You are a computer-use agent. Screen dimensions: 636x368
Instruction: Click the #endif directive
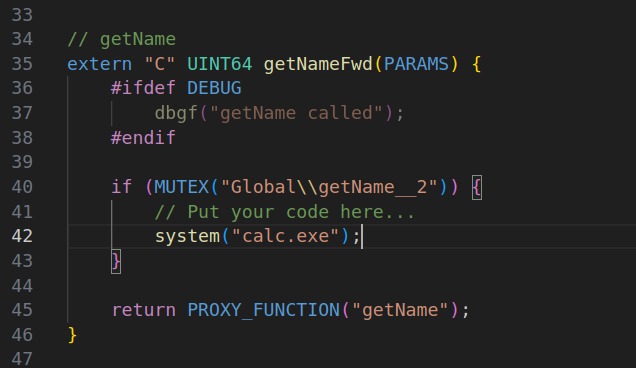tap(143, 138)
